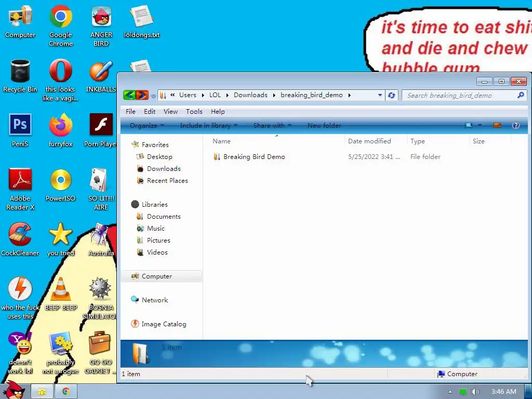Open the recent pages dropdown beside Forward
Image resolution: width=532 pixels, height=399 pixels.
point(153,96)
